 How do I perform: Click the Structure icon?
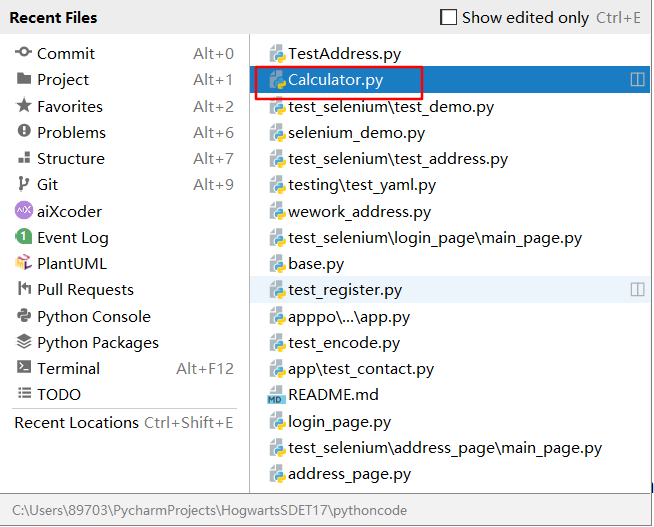coord(24,158)
